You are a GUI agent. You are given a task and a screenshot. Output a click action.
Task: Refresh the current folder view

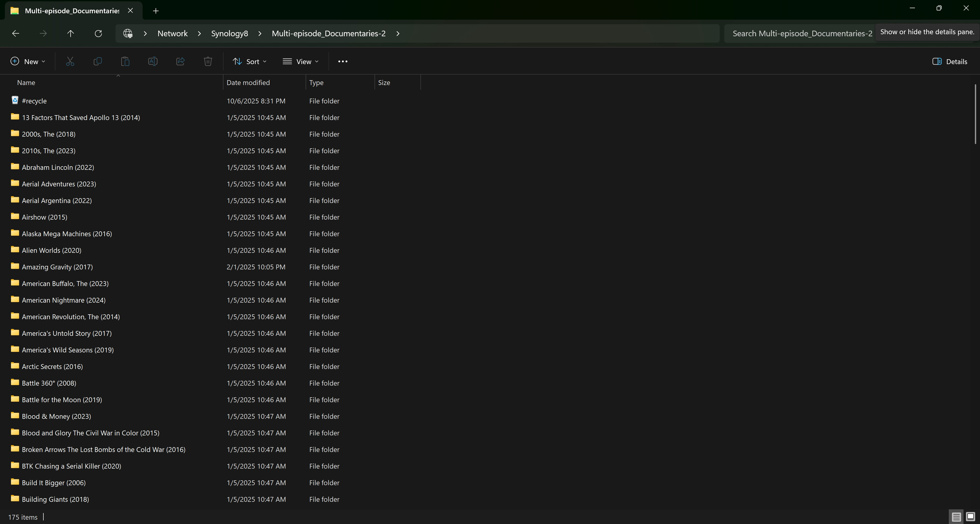click(x=98, y=33)
